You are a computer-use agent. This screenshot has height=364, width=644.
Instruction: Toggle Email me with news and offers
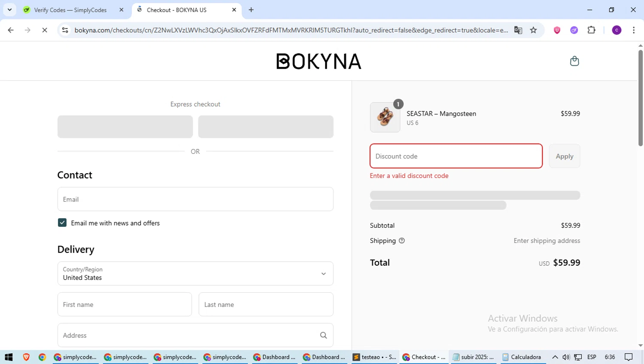[62, 223]
